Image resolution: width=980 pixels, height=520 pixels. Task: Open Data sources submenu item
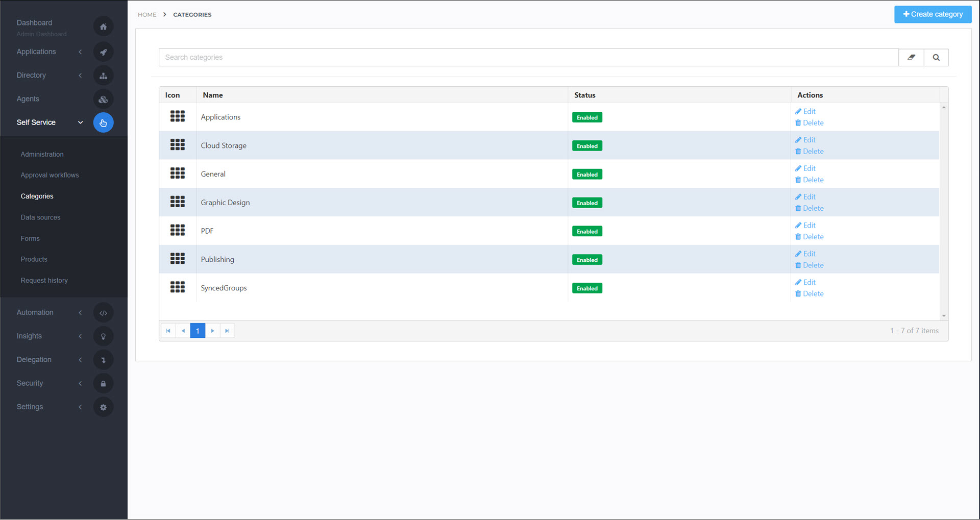40,217
